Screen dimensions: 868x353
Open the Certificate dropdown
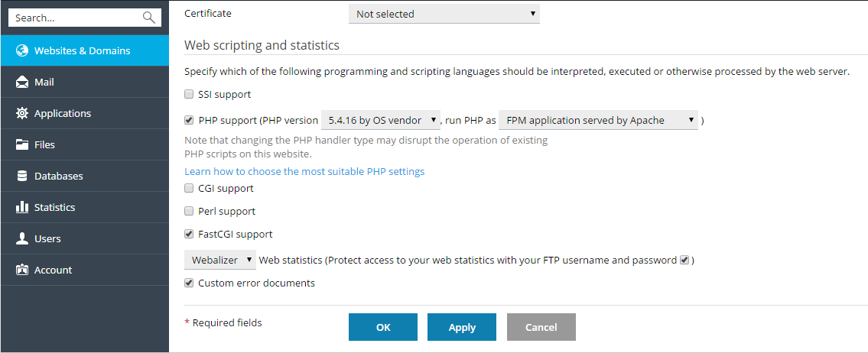444,14
